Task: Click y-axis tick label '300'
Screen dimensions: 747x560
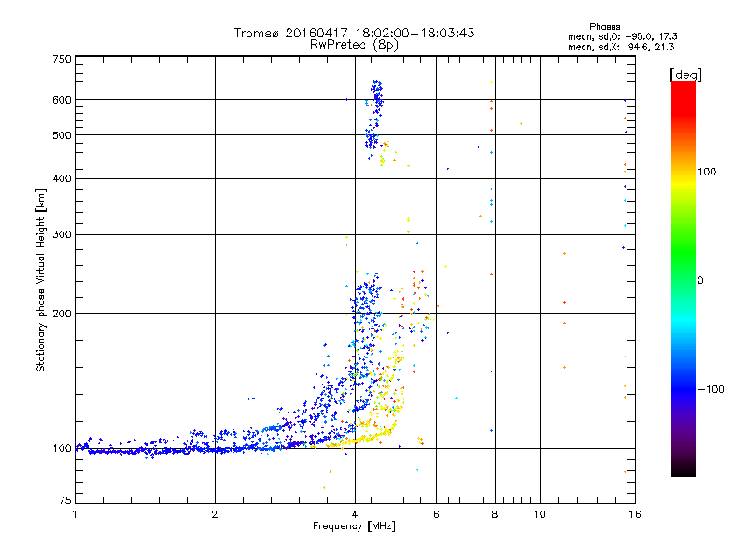Action: [62, 235]
